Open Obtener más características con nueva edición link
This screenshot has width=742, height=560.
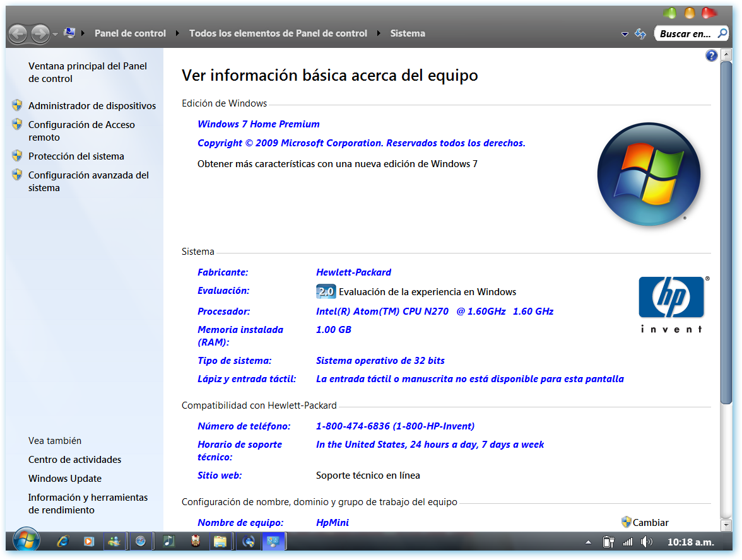pos(338,164)
